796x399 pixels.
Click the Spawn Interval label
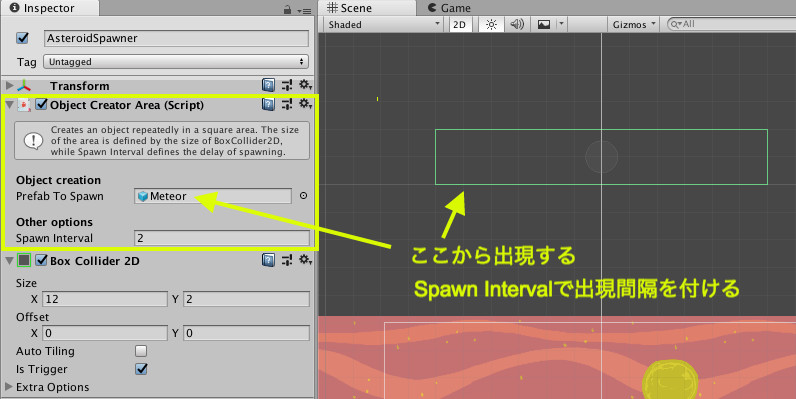coord(54,238)
